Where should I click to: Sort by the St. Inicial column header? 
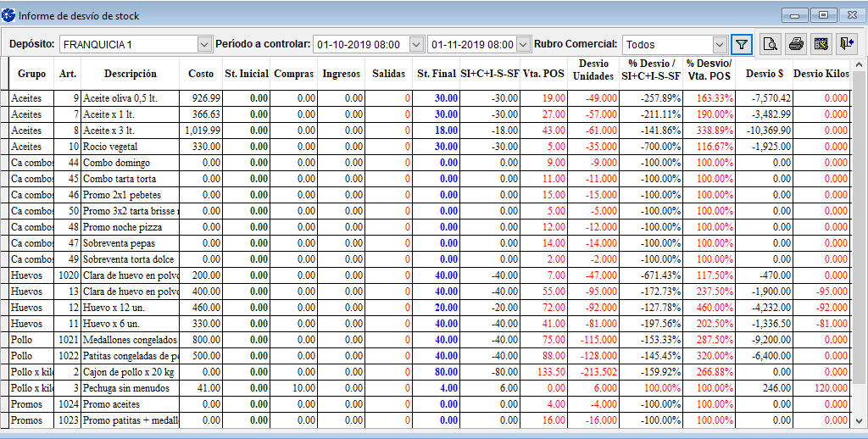[247, 74]
